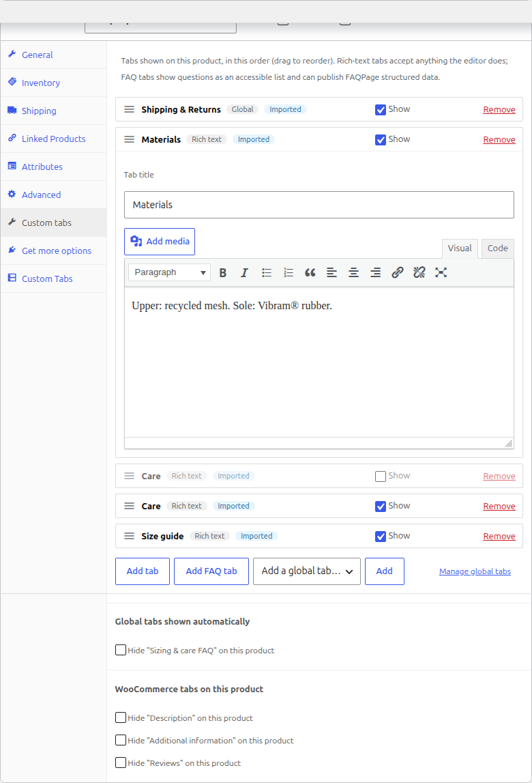Click drag handle of Size guide tab

pos(130,536)
